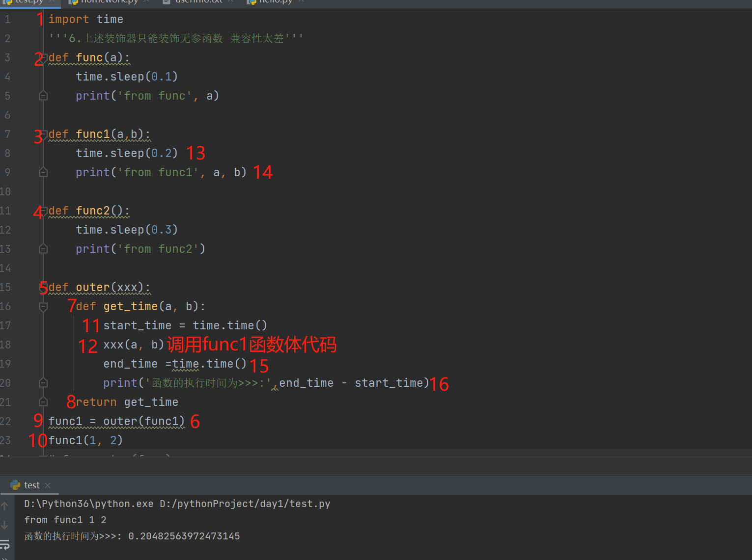
Task: Click 'end_time =time.time()' line
Action: [x=175, y=364]
